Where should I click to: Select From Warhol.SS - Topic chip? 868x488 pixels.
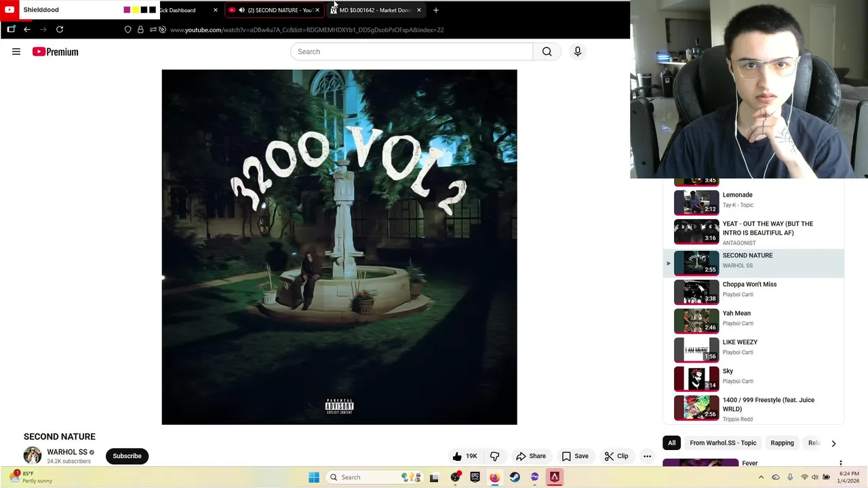723,443
